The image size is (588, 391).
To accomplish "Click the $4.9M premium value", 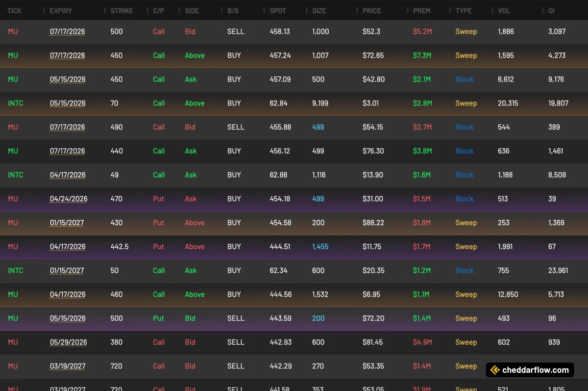I will coord(422,342).
